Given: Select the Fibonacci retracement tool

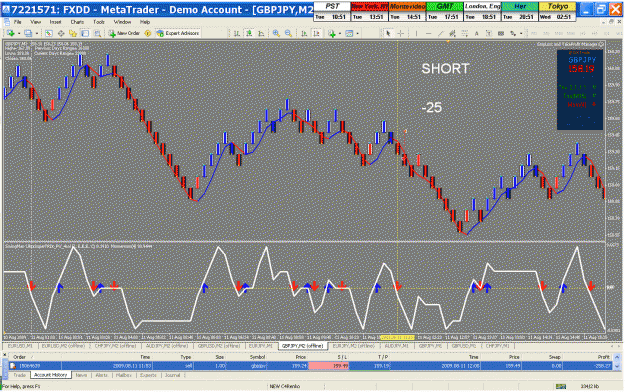Looking at the screenshot, I should 465,33.
